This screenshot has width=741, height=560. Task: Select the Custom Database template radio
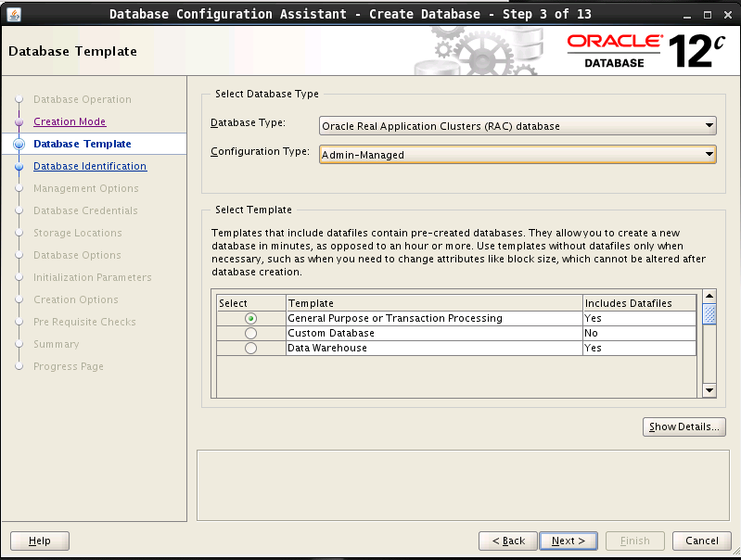[x=250, y=334]
